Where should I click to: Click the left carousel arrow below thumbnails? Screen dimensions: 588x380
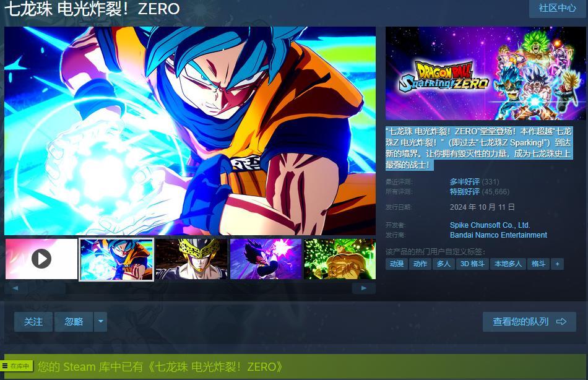pyautogui.click(x=15, y=288)
